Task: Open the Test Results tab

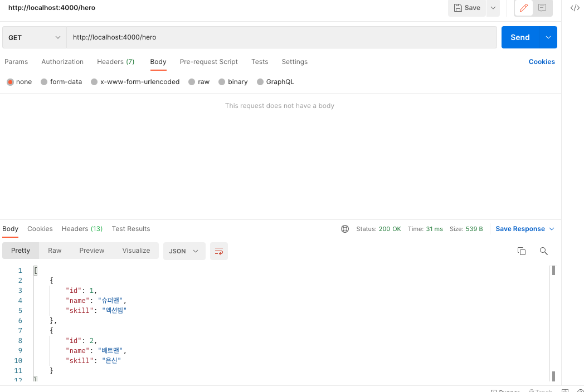Action: pyautogui.click(x=131, y=229)
